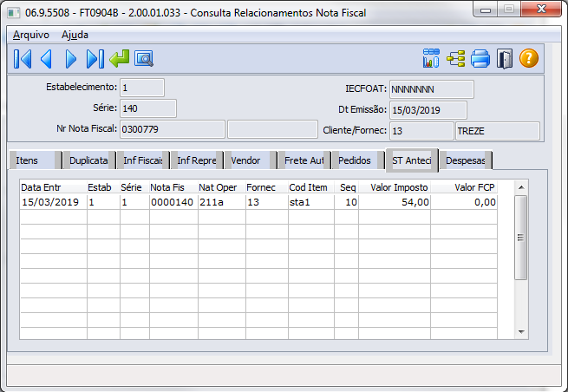Open the chart report icon

pyautogui.click(x=431, y=58)
